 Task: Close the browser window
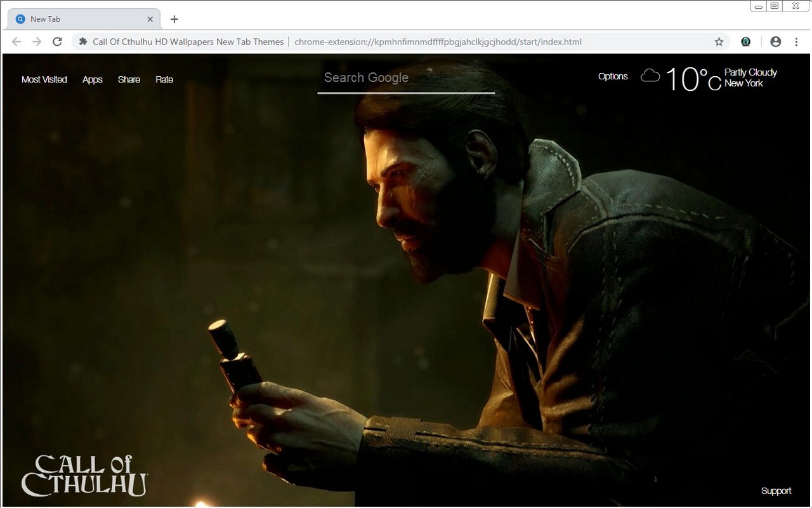coord(796,6)
